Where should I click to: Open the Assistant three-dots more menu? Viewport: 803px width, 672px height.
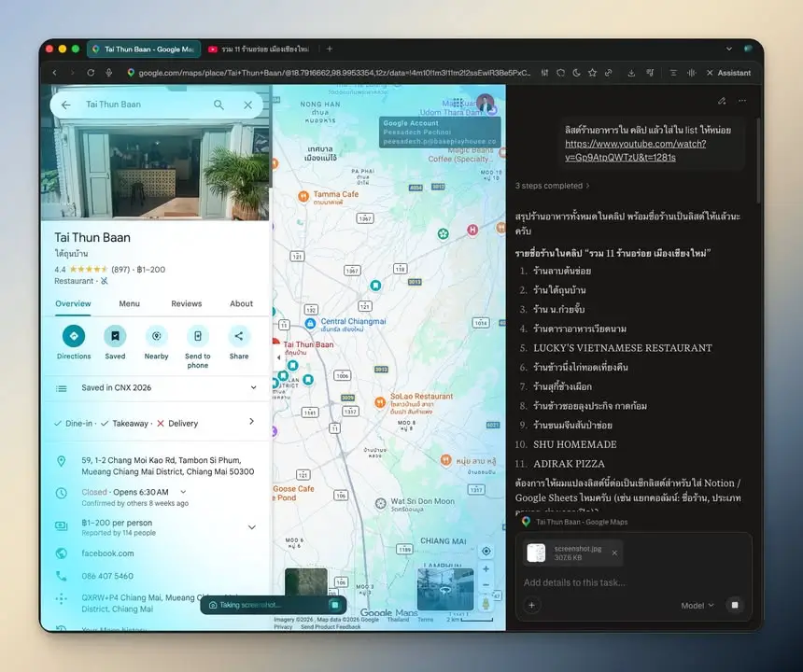pos(742,101)
